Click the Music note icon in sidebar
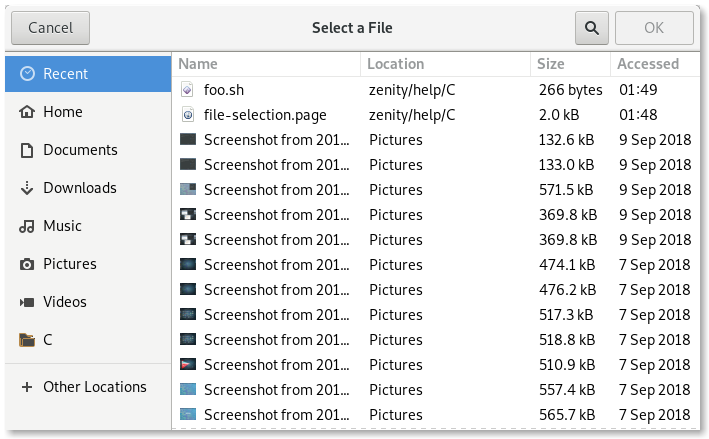Image resolution: width=709 pixels, height=439 pixels. 27,226
